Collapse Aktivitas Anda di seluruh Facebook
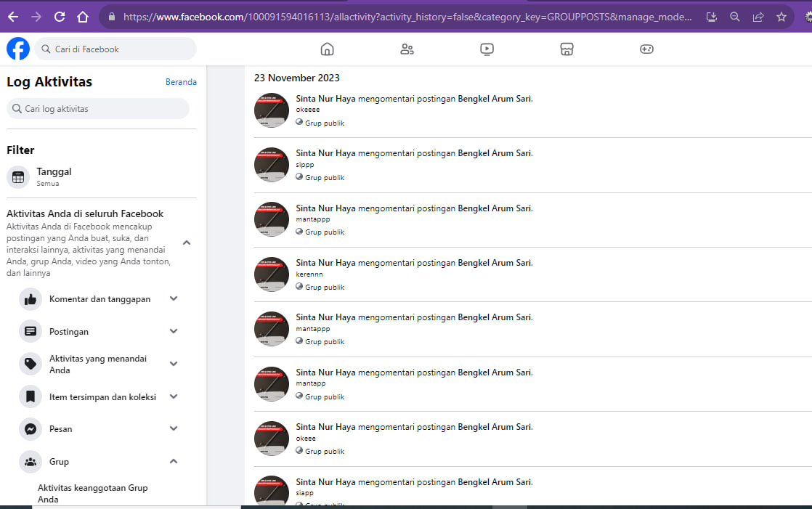The width and height of the screenshot is (812, 509). click(x=187, y=243)
